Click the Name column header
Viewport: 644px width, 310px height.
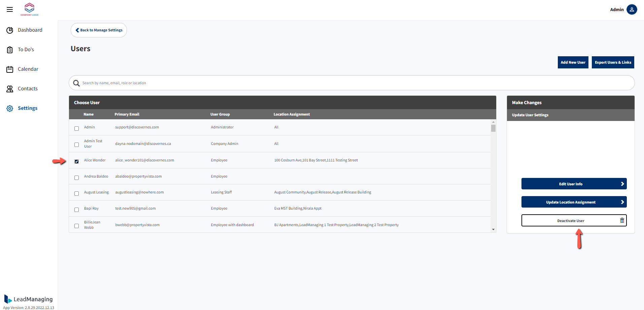(89, 114)
